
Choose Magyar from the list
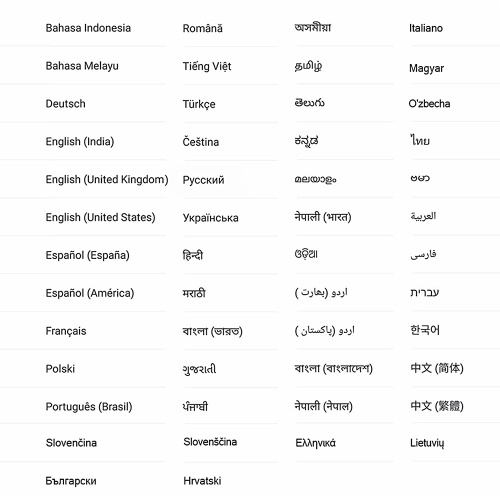tap(426, 68)
